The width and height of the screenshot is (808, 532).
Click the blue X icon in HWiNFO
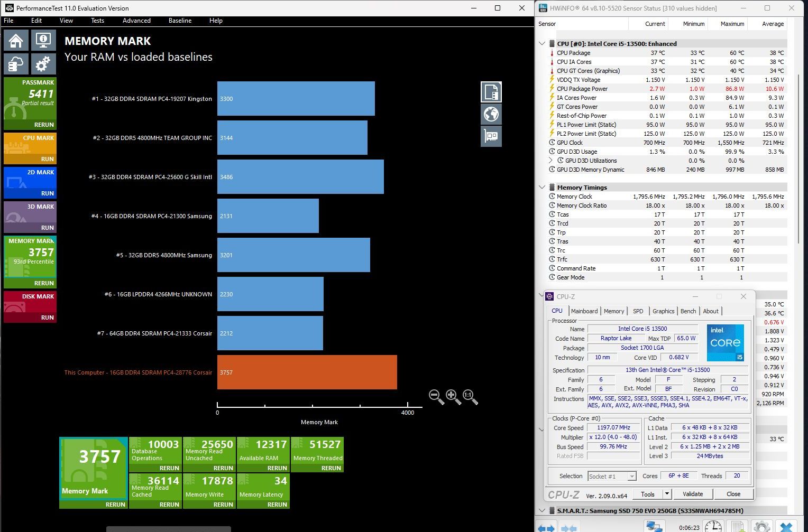(x=786, y=527)
